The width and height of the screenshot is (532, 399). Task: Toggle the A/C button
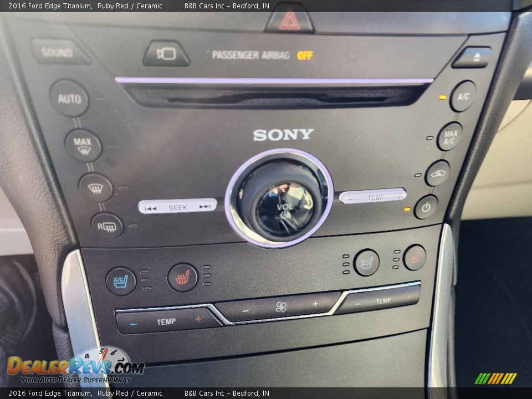click(463, 96)
